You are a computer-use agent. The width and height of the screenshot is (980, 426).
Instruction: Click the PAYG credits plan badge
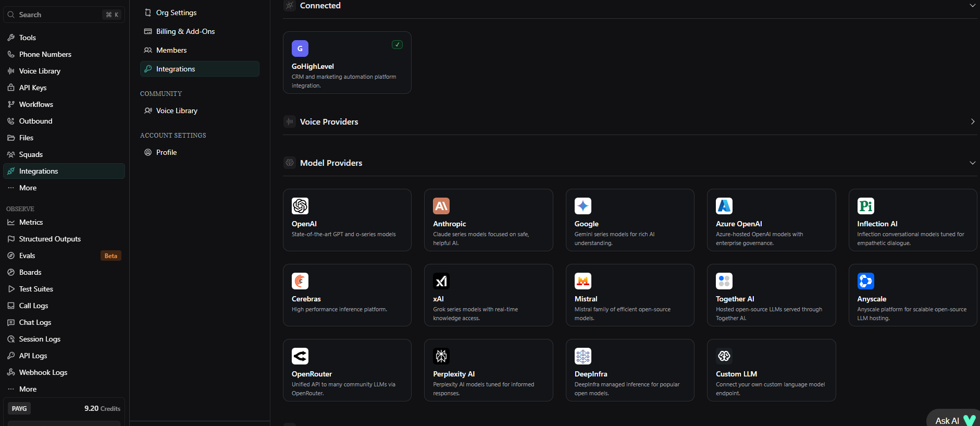(19, 408)
